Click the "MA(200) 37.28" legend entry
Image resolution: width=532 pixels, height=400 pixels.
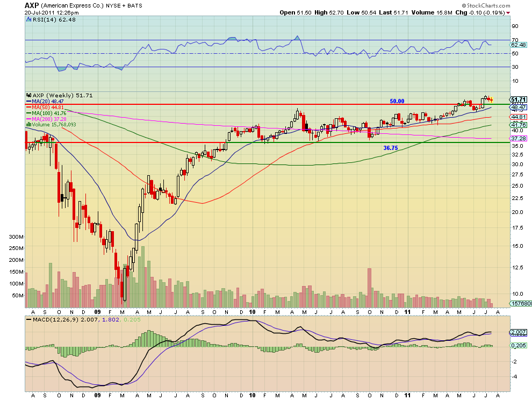coord(49,119)
